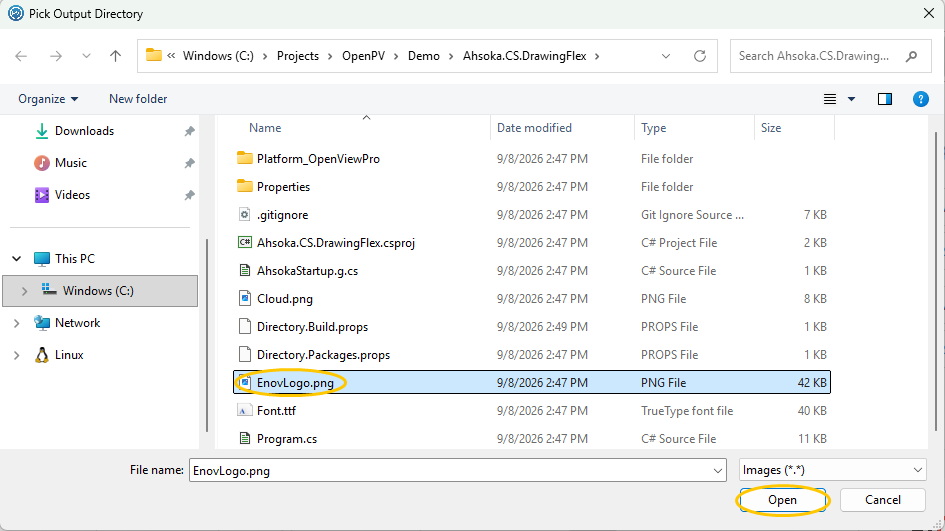Navigate to Windows (C:) in breadcrumb
The image size is (945, 531).
click(x=218, y=56)
